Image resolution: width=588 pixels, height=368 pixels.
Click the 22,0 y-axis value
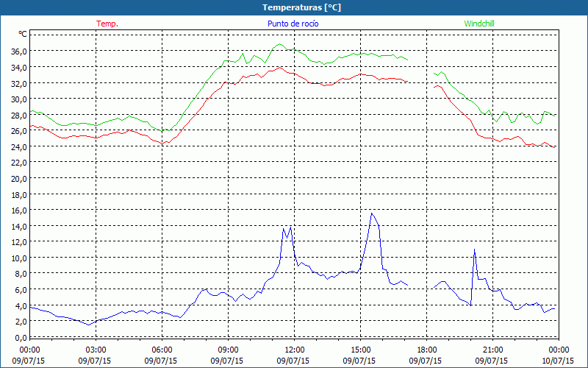coord(18,163)
